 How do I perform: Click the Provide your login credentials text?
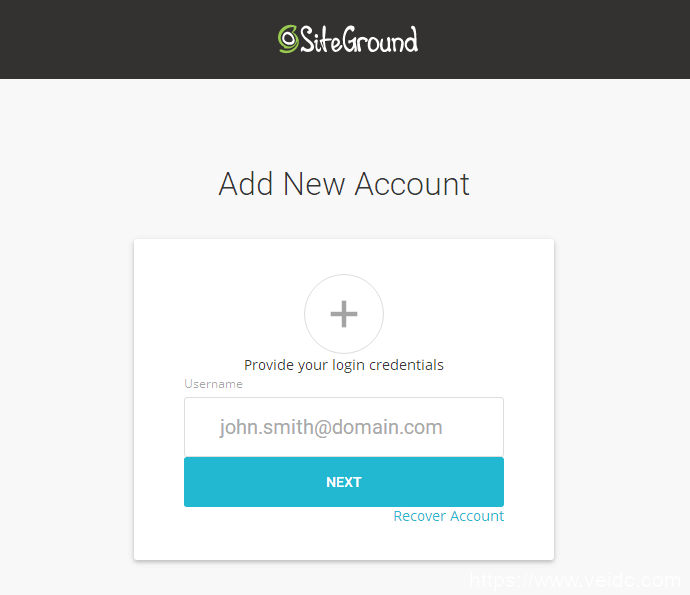pos(344,365)
